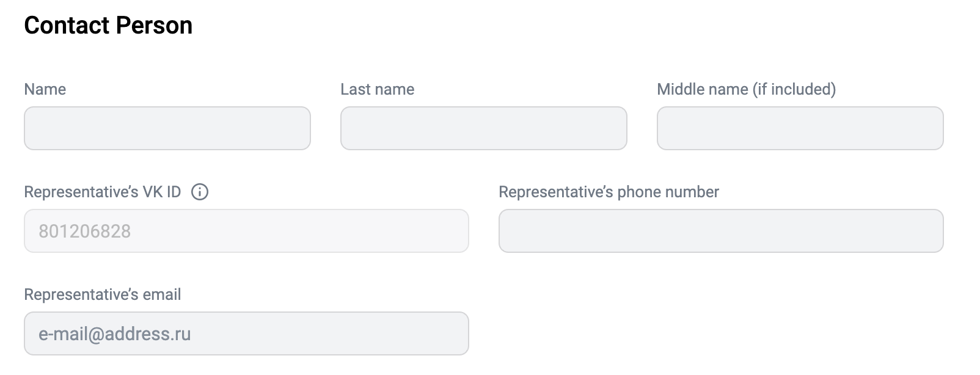980x375 pixels.
Task: Focus the Representative's phone number field
Action: 721,231
